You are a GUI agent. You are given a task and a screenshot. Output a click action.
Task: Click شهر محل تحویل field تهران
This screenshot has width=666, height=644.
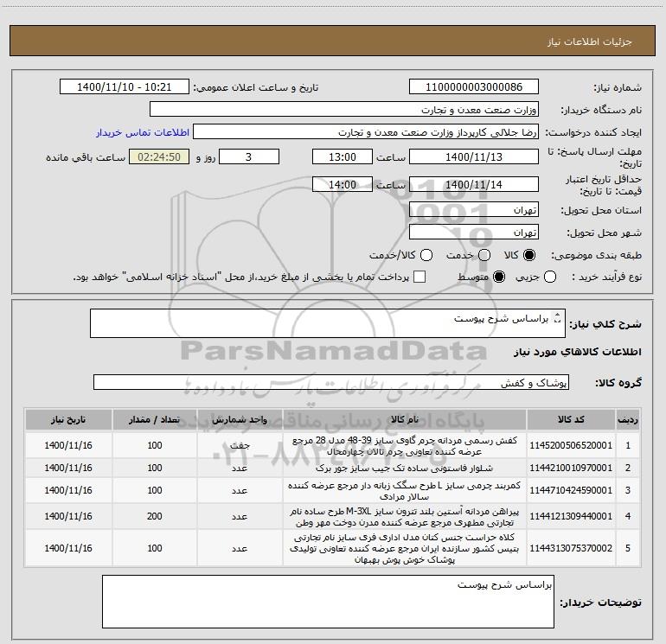tap(474, 233)
